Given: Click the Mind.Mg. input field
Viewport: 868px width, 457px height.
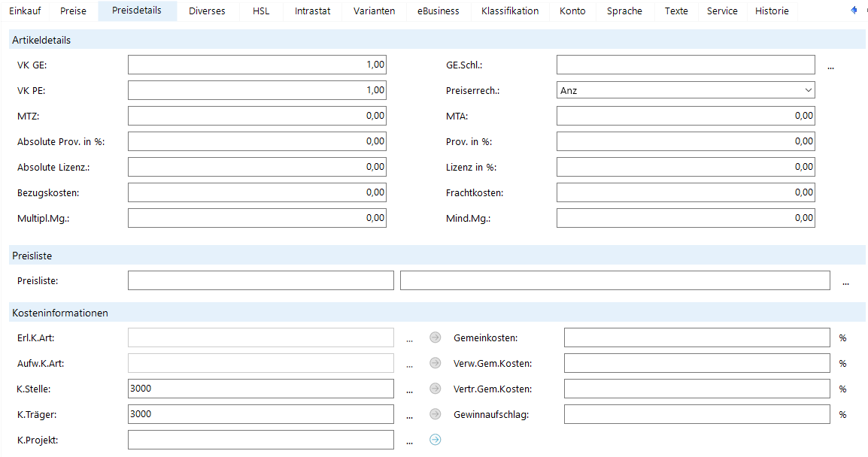Looking at the screenshot, I should [x=686, y=218].
